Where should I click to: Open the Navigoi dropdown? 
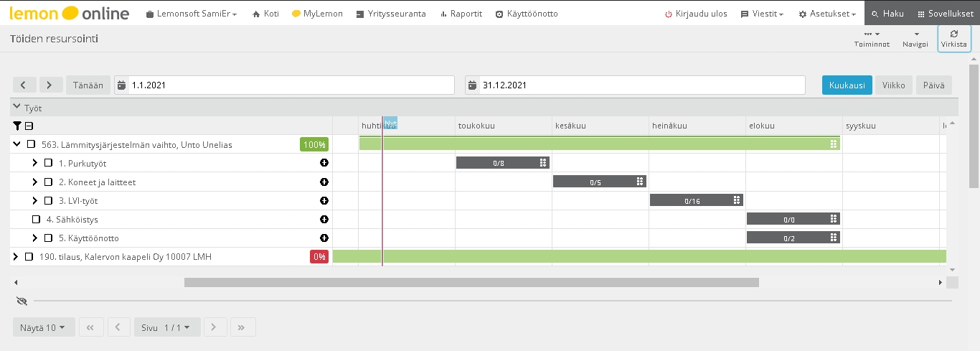tap(915, 38)
